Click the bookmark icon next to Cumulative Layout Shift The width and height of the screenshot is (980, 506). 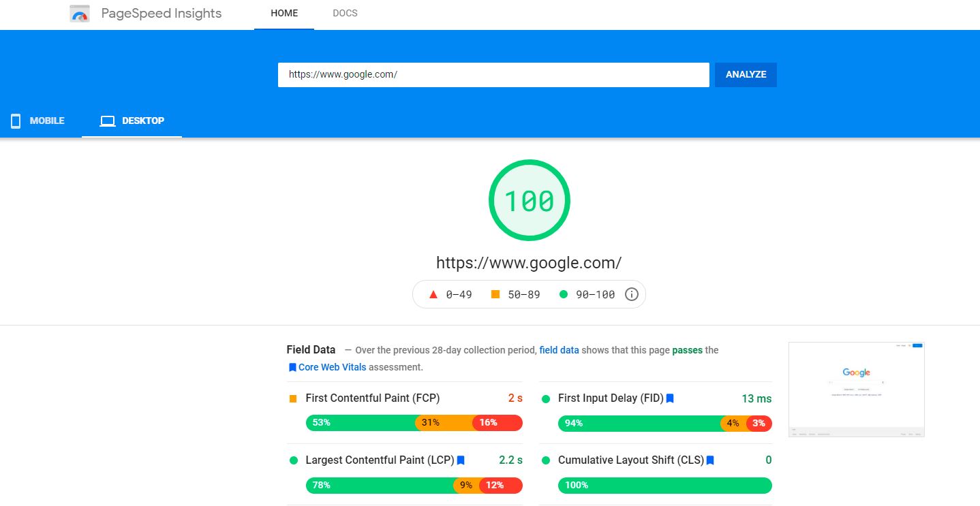click(710, 460)
